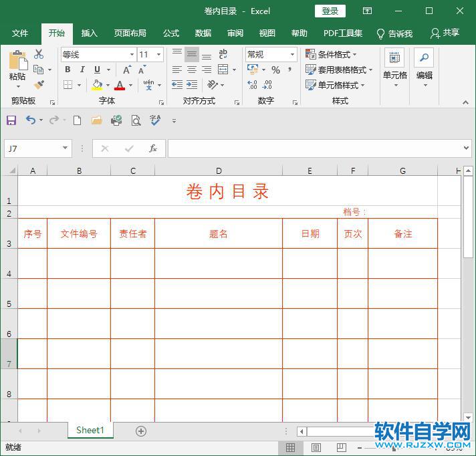This screenshot has height=456, width=476.
Task: Click the Paste clipboard icon
Action: tap(18, 61)
